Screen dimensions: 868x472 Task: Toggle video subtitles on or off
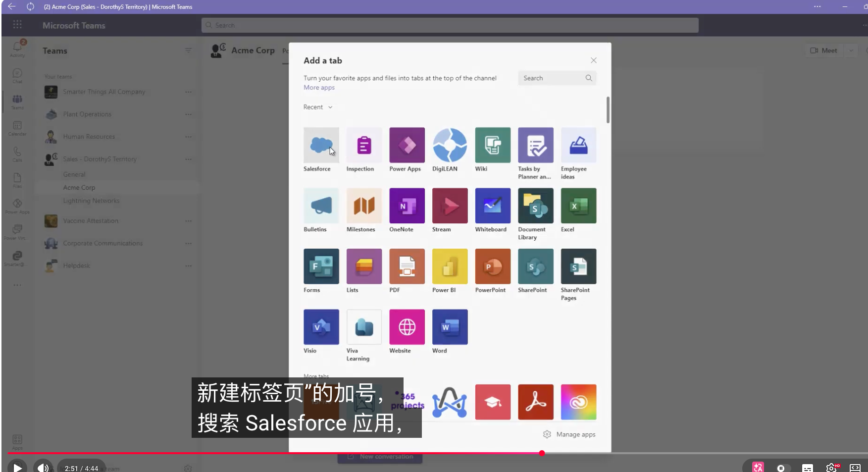pyautogui.click(x=807, y=468)
